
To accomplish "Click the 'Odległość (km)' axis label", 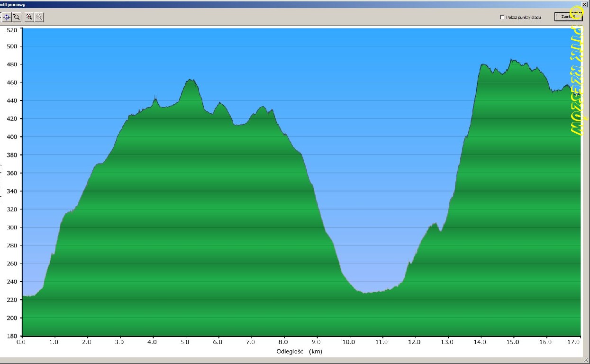I will point(299,352).
